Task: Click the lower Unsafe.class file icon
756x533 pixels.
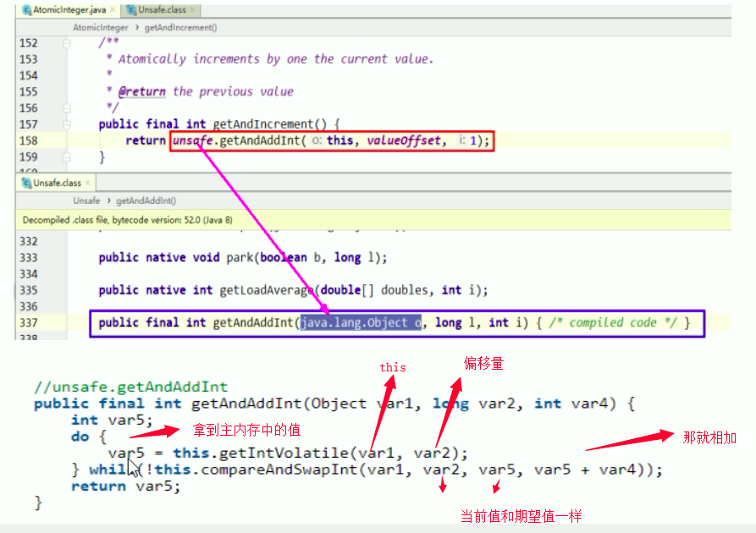Action: (28, 183)
